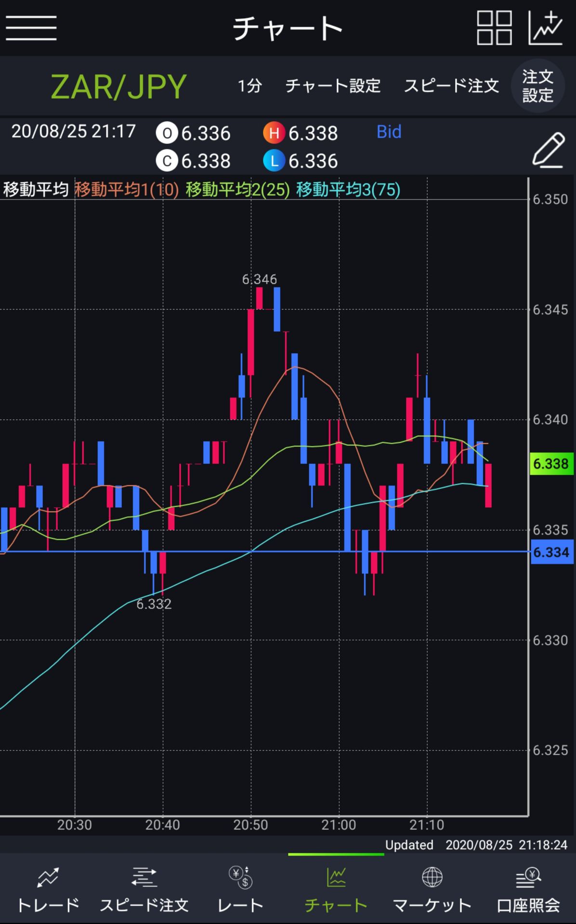This screenshot has width=576, height=924.
Task: Tap スピード注文 in the top bar
Action: point(451,86)
